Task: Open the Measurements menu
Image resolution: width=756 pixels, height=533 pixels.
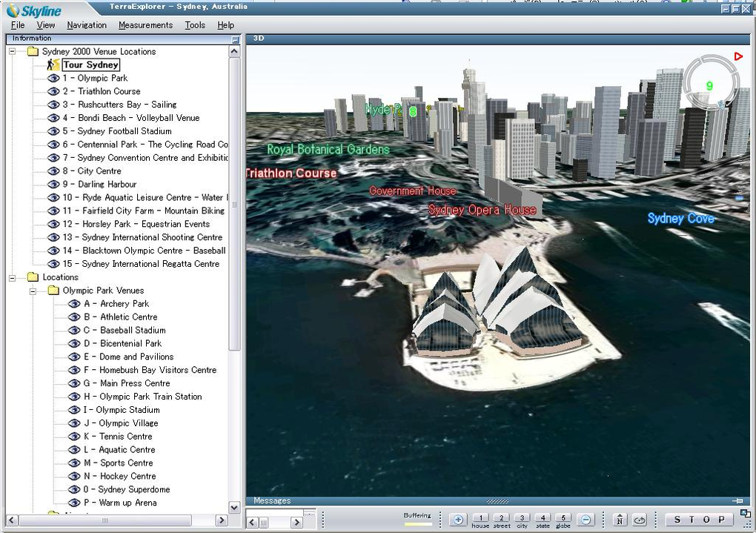Action: coord(145,25)
